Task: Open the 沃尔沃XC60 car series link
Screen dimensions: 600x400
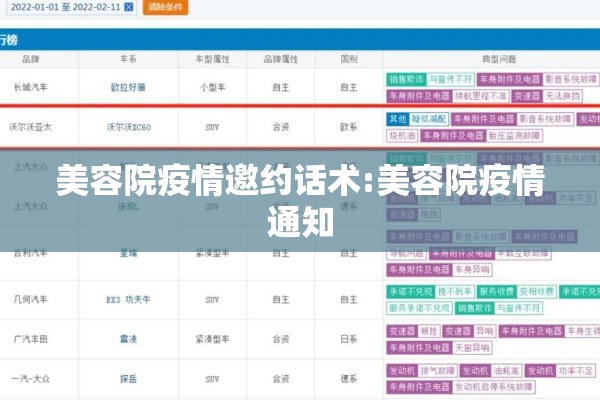Action: pyautogui.click(x=129, y=127)
